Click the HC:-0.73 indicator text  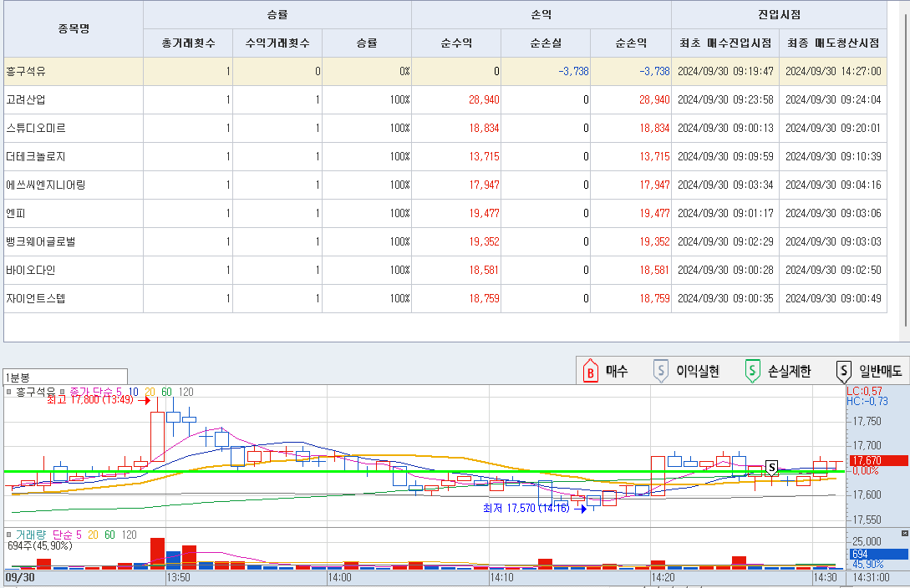867,401
